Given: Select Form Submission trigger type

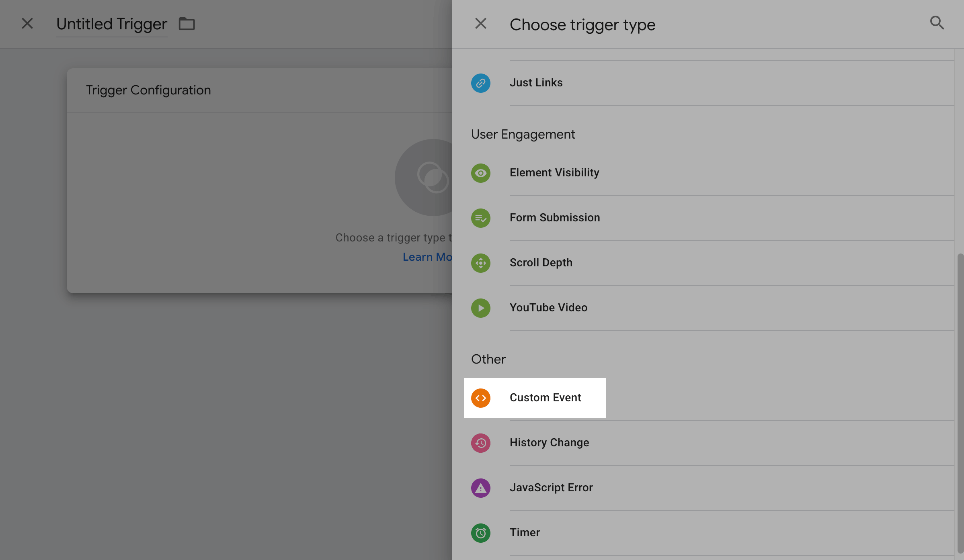Looking at the screenshot, I should tap(555, 218).
